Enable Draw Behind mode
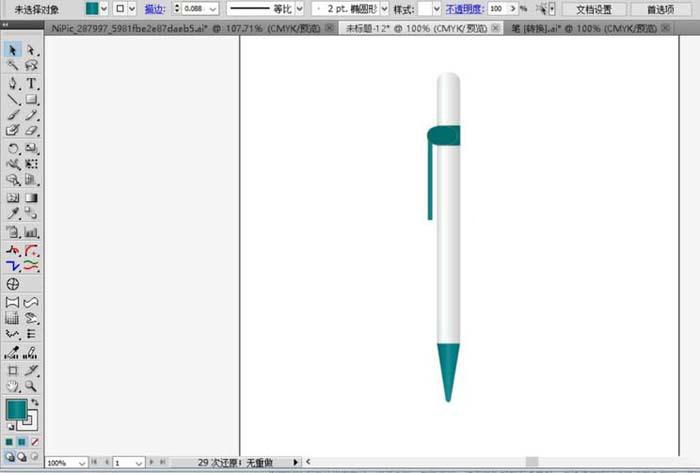This screenshot has width=700, height=473. click(x=21, y=456)
